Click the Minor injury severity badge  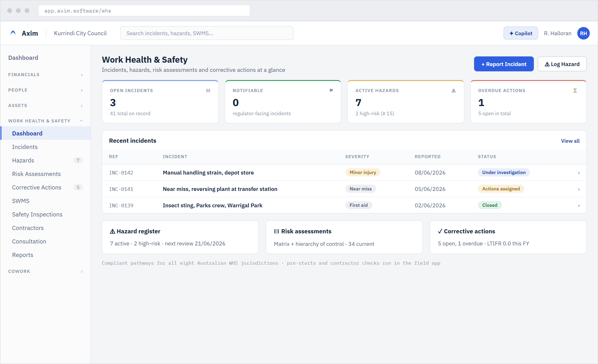(x=363, y=173)
